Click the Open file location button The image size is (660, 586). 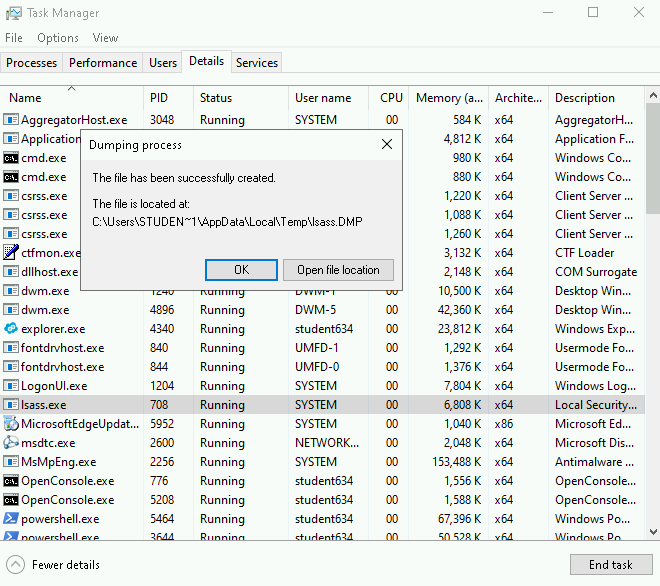click(338, 270)
